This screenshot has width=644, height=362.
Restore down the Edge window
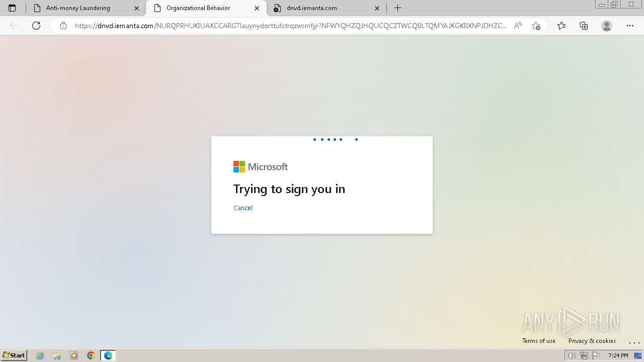click(x=614, y=5)
